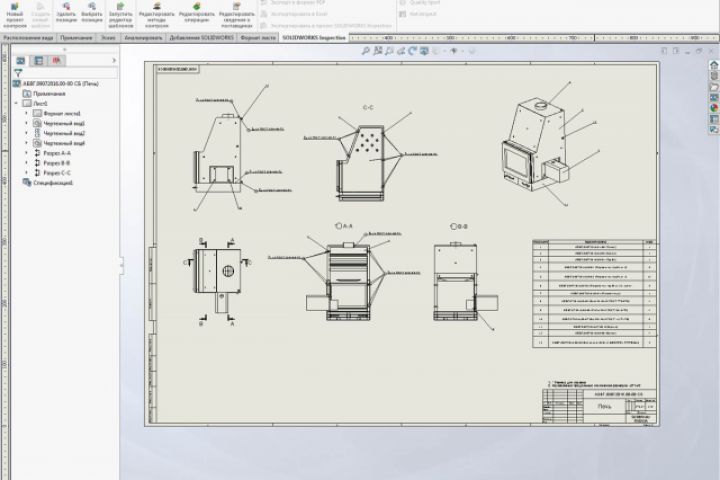Expand the Формат листа1 tree node

pyautogui.click(x=26, y=113)
